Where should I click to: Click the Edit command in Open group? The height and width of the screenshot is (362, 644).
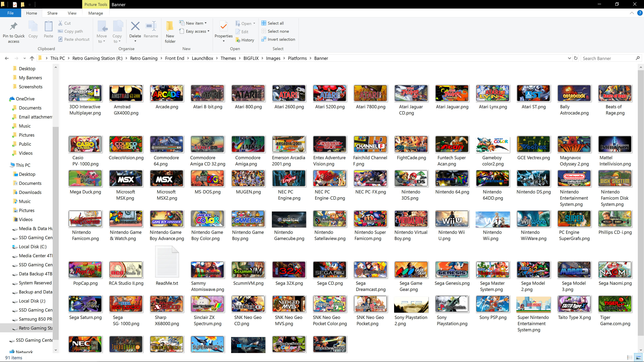(x=242, y=32)
